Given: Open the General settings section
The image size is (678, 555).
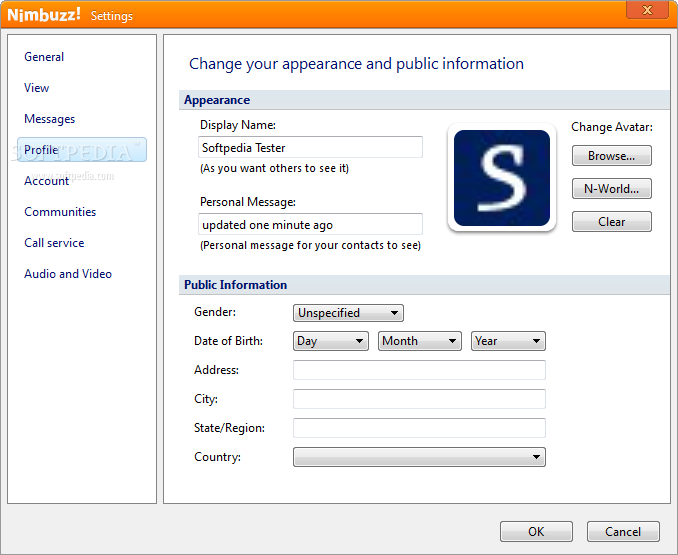Looking at the screenshot, I should (x=44, y=57).
